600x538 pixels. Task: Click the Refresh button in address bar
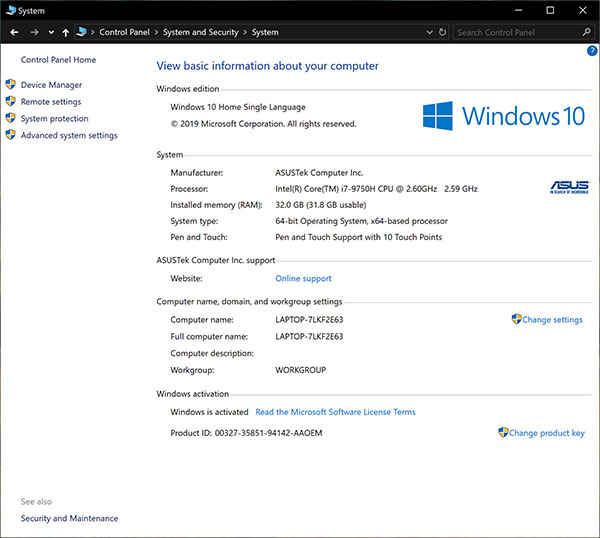point(442,32)
